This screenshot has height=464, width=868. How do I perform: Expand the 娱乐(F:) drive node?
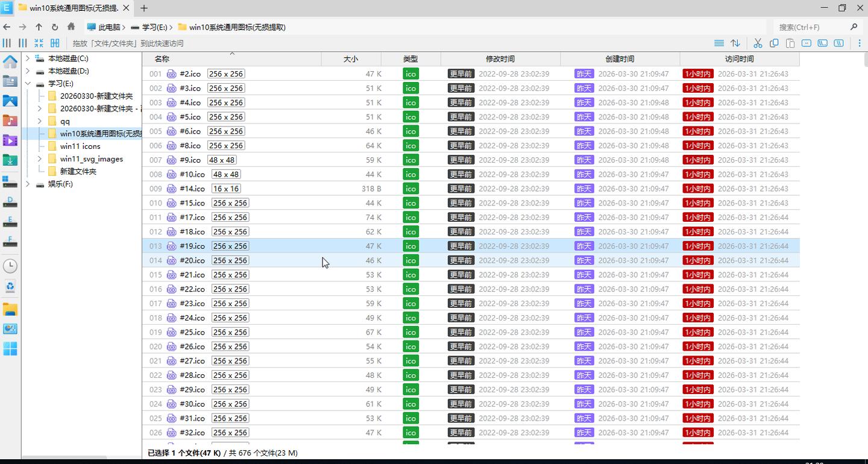point(28,184)
